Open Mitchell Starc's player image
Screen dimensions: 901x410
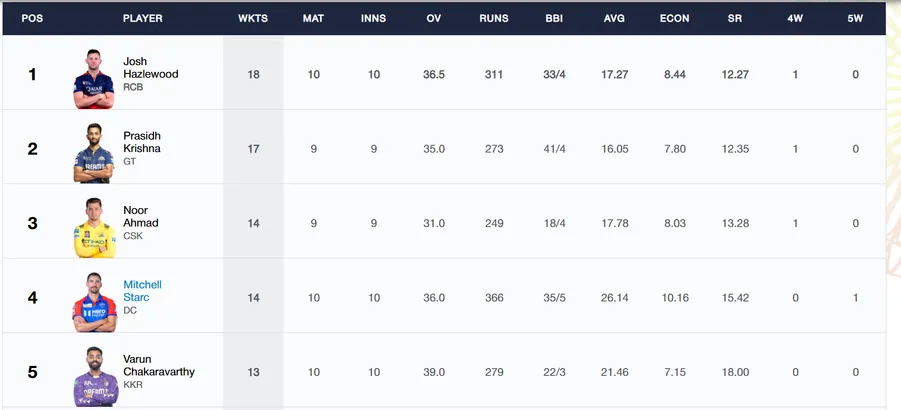click(x=94, y=302)
